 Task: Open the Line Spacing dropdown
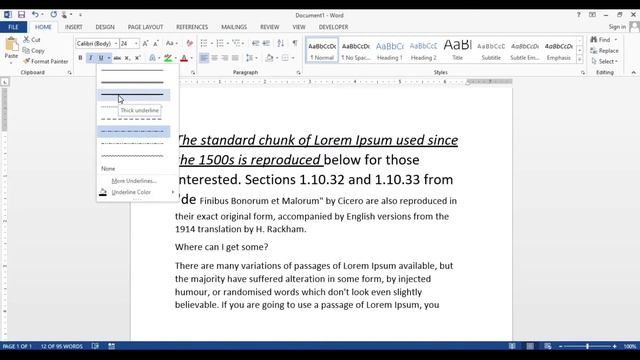(x=251, y=58)
